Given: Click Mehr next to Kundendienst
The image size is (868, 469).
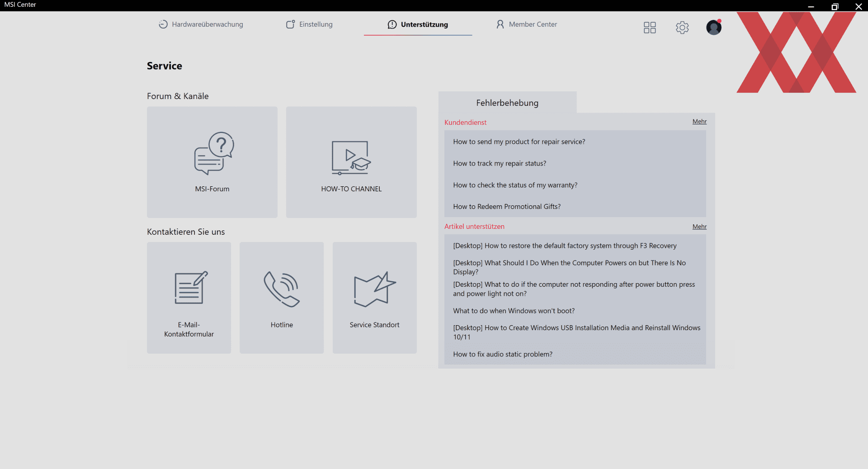Looking at the screenshot, I should point(699,122).
